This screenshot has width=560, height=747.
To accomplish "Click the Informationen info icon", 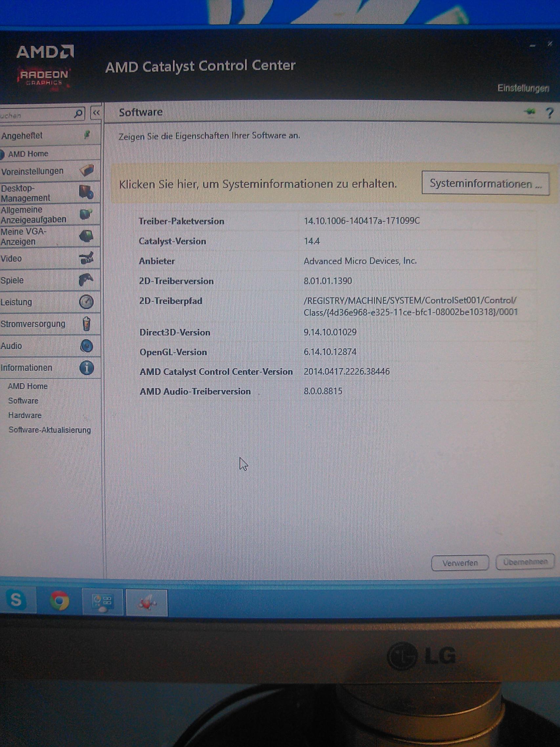I will pyautogui.click(x=87, y=367).
